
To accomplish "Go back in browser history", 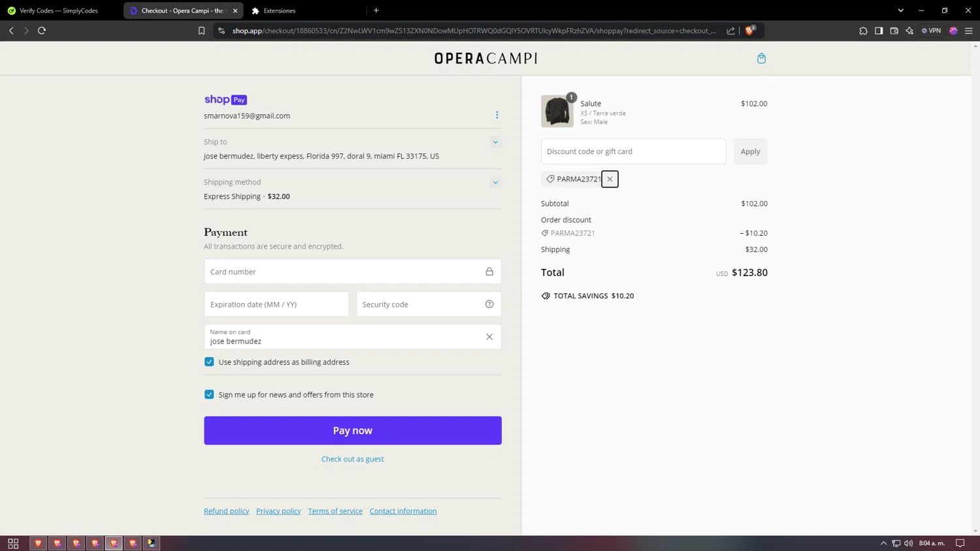I will [x=11, y=31].
